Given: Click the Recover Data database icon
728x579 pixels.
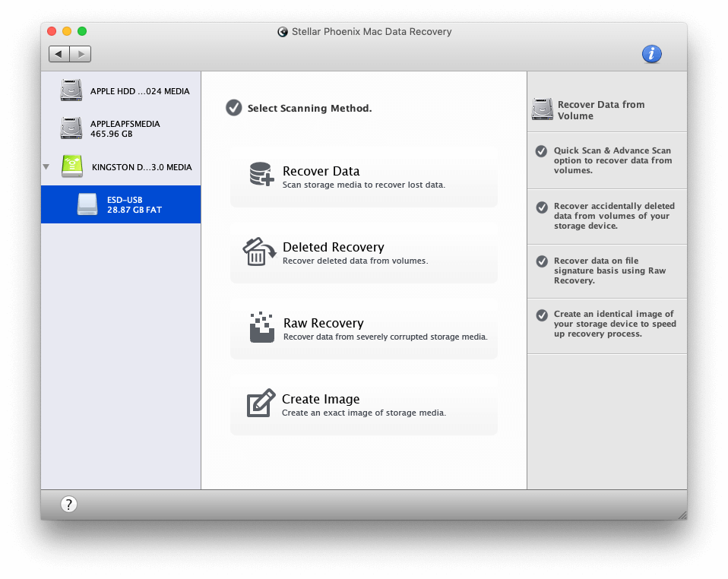Looking at the screenshot, I should click(261, 174).
